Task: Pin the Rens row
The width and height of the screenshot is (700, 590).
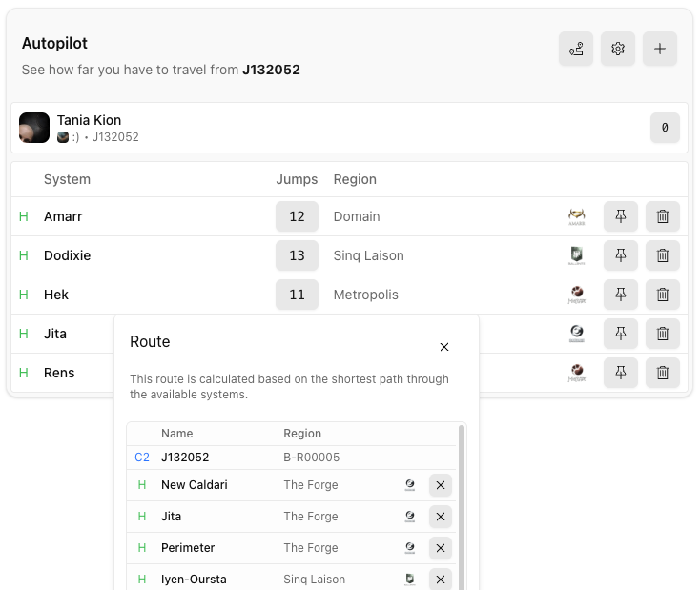Action: (x=621, y=373)
